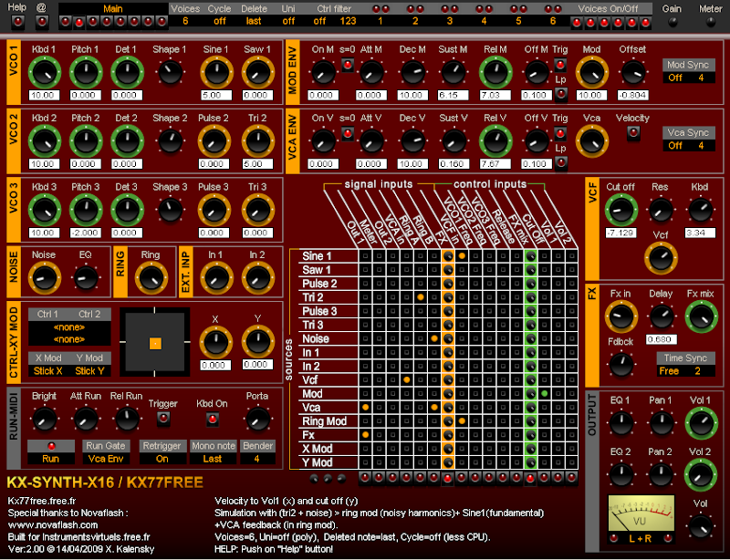Click the Uni off setting
730x560 pixels.
click(x=288, y=21)
